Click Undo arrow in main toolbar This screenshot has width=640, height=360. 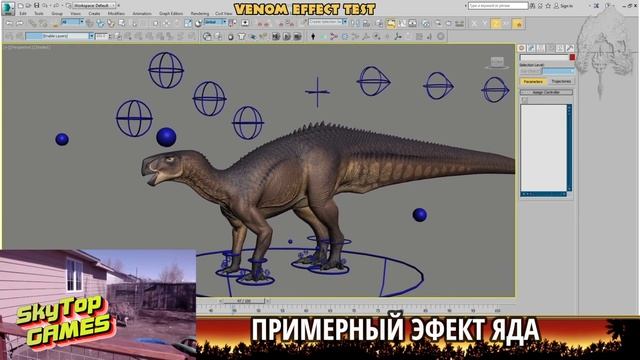(x=9, y=23)
